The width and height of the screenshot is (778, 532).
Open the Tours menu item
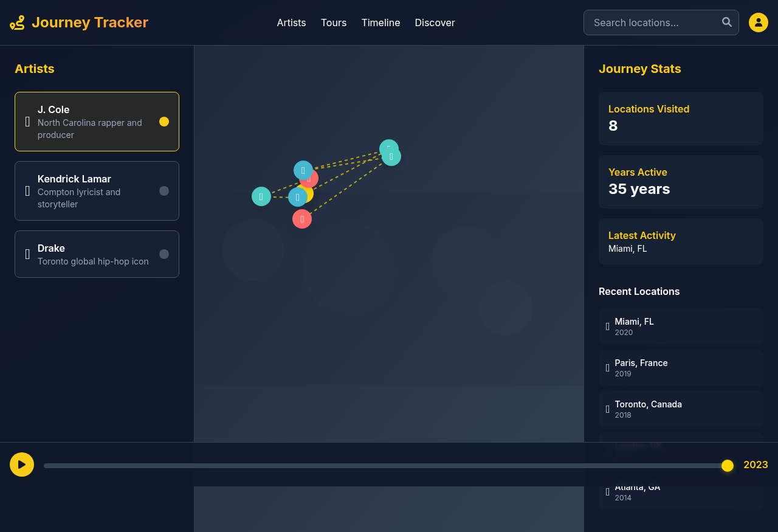(334, 22)
